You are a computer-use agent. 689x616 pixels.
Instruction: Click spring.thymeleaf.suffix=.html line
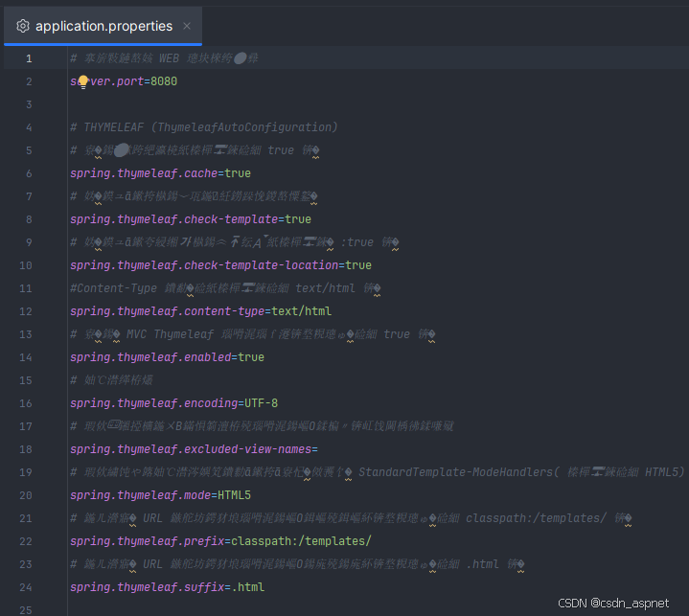click(167, 587)
